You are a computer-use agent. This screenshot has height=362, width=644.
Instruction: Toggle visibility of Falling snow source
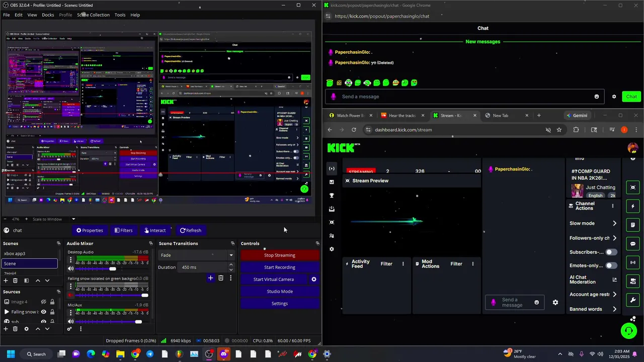click(44, 312)
